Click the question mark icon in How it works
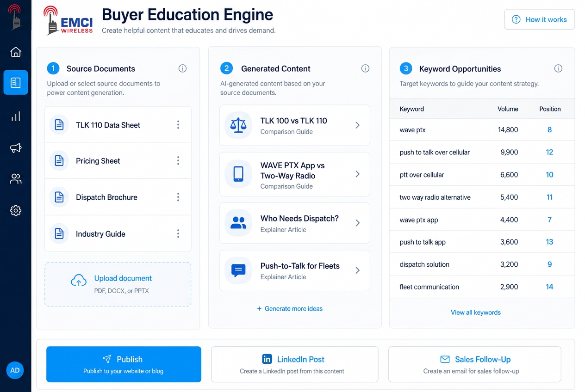 coord(516,19)
